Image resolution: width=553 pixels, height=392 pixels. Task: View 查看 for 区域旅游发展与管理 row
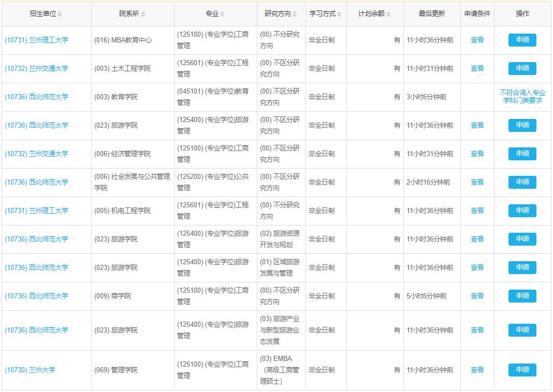click(x=477, y=267)
